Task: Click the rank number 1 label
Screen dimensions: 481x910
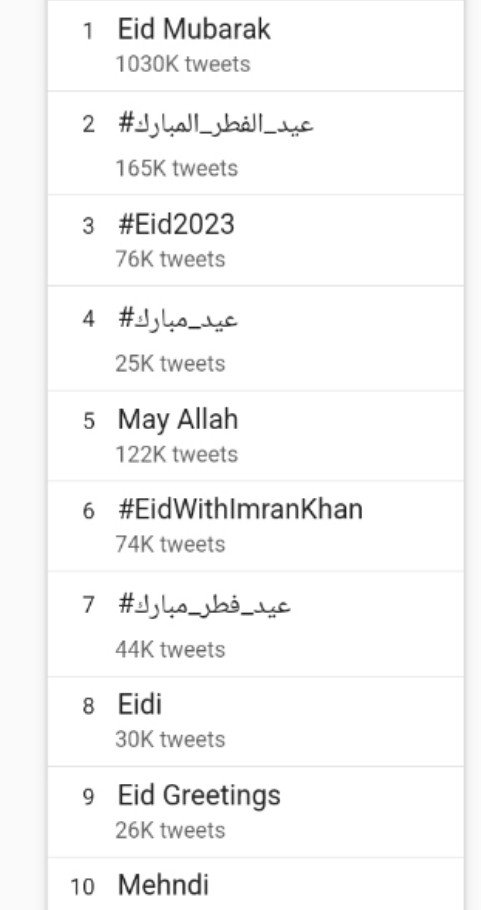Action: pos(88,31)
